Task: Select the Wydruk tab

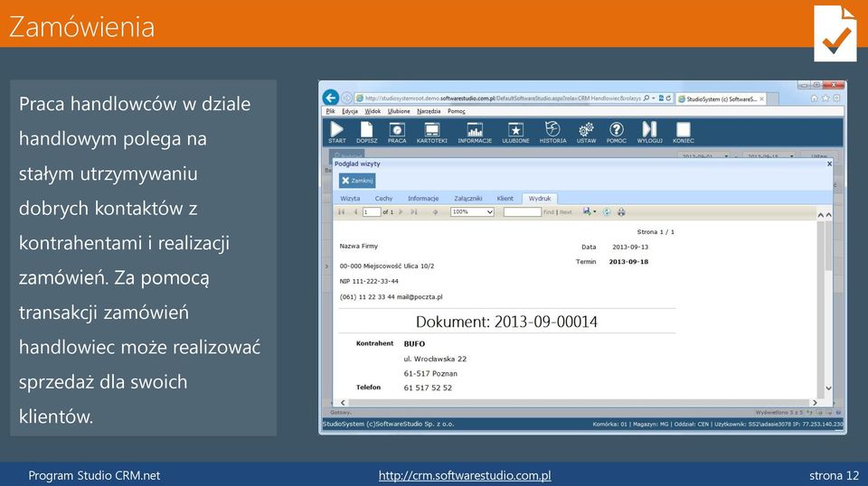Action: coord(540,199)
